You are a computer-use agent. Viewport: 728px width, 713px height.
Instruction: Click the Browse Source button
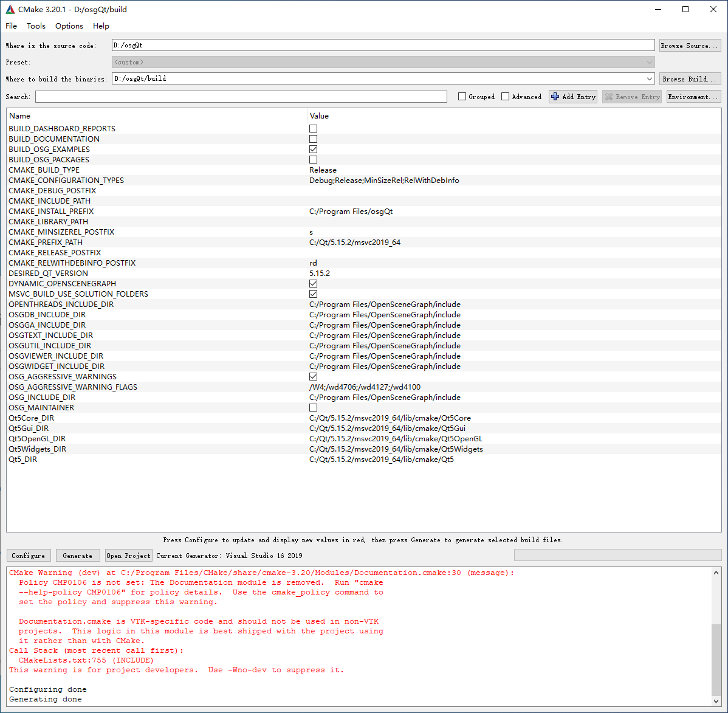pos(690,45)
